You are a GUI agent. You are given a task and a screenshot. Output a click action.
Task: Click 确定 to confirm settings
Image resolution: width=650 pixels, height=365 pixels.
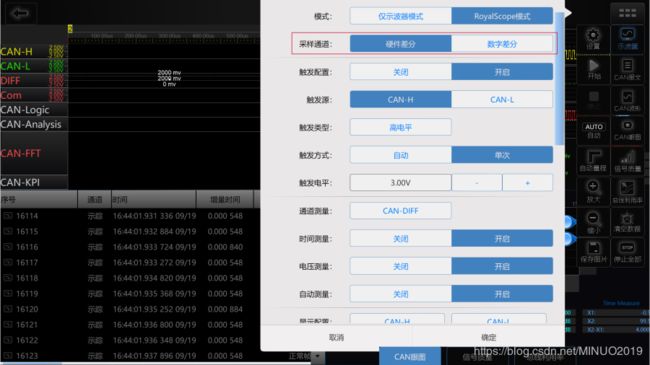488,338
